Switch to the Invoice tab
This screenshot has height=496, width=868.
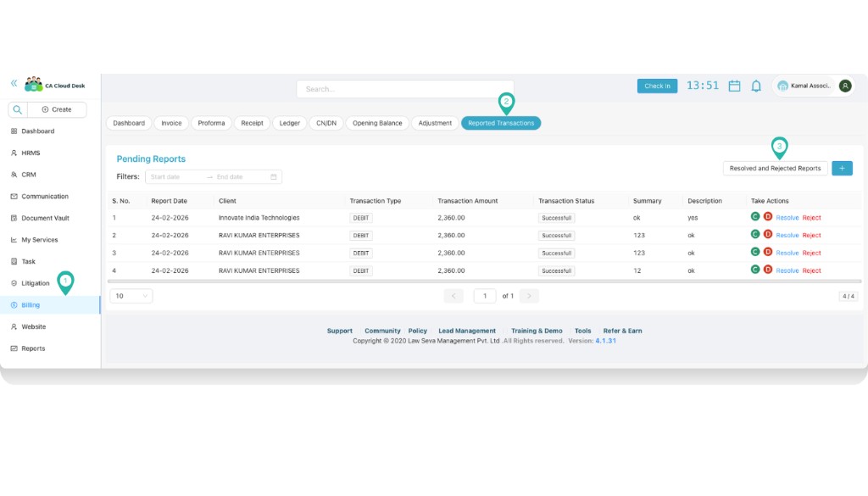click(171, 123)
